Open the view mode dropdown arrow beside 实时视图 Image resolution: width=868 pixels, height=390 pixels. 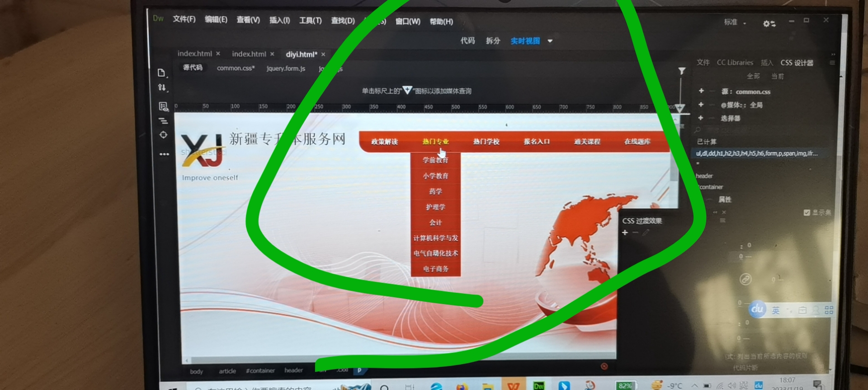[x=550, y=41]
